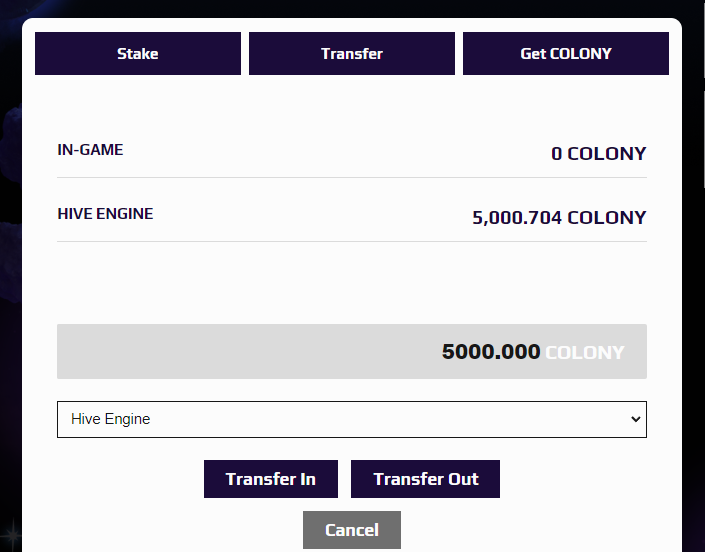This screenshot has width=705, height=552.
Task: Click blank area below HIVE ENGINE row
Action: click(352, 282)
